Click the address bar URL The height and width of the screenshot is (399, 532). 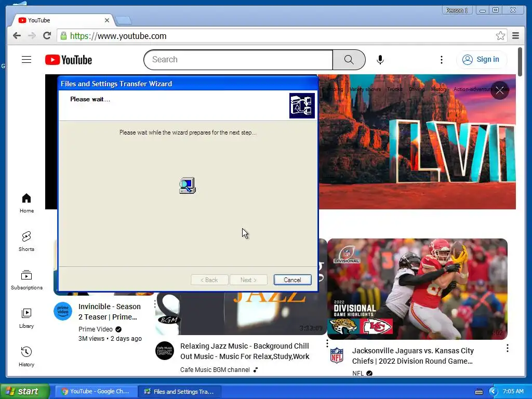[118, 36]
